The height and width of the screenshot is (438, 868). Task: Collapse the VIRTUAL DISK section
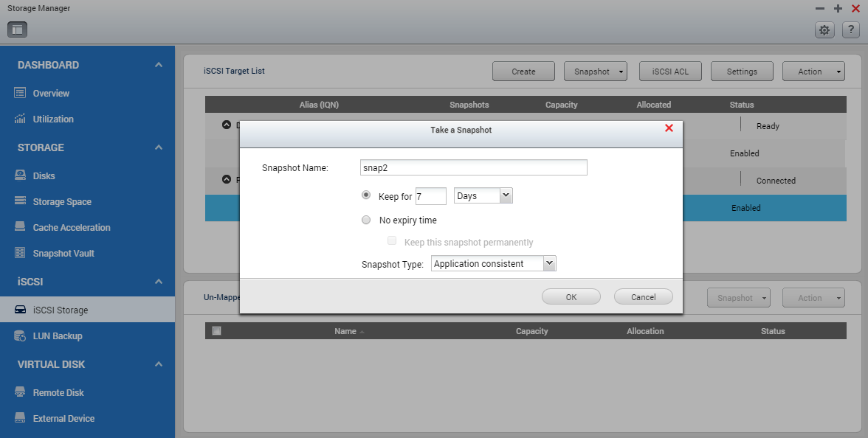pyautogui.click(x=158, y=364)
